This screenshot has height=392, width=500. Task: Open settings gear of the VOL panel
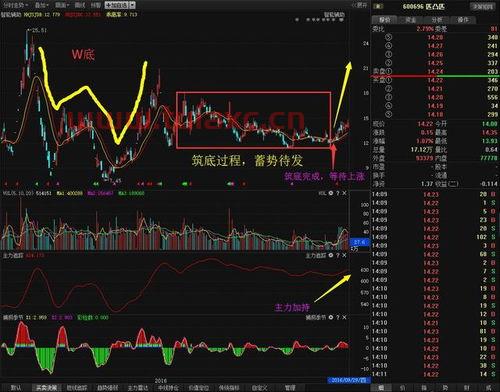[x=331, y=193]
